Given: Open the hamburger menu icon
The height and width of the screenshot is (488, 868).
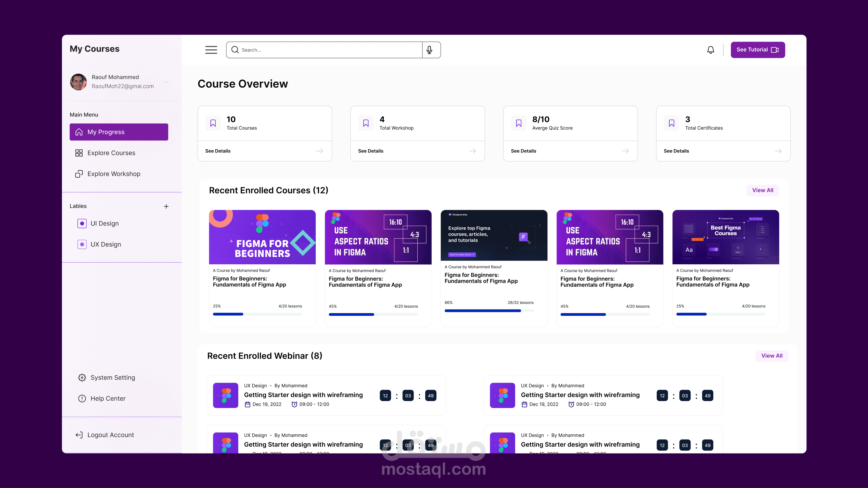Looking at the screenshot, I should tap(211, 50).
